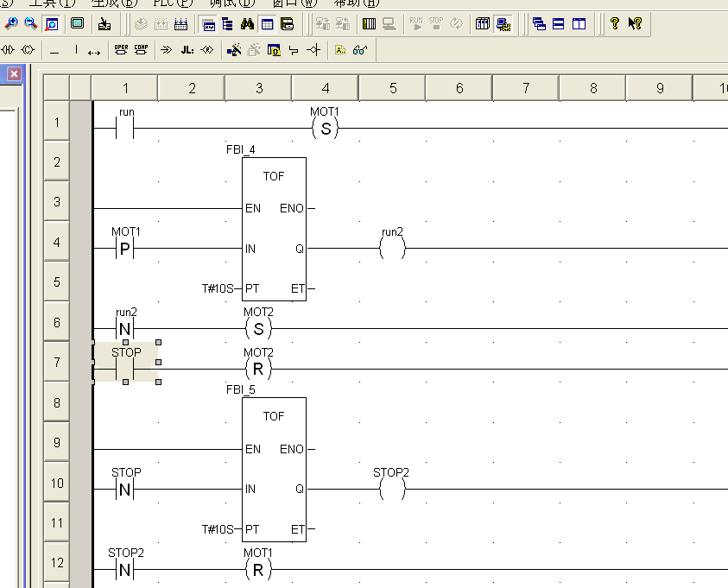Click the binoculars find icon

coord(247,24)
